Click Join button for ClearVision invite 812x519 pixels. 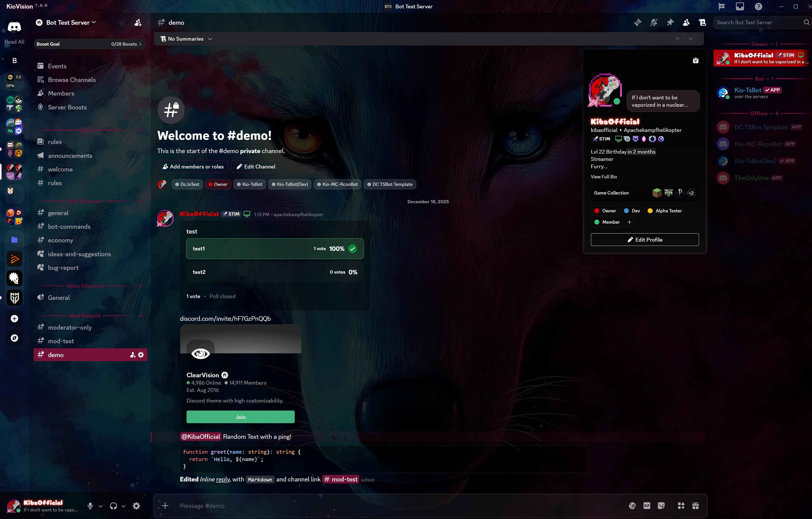(x=240, y=417)
